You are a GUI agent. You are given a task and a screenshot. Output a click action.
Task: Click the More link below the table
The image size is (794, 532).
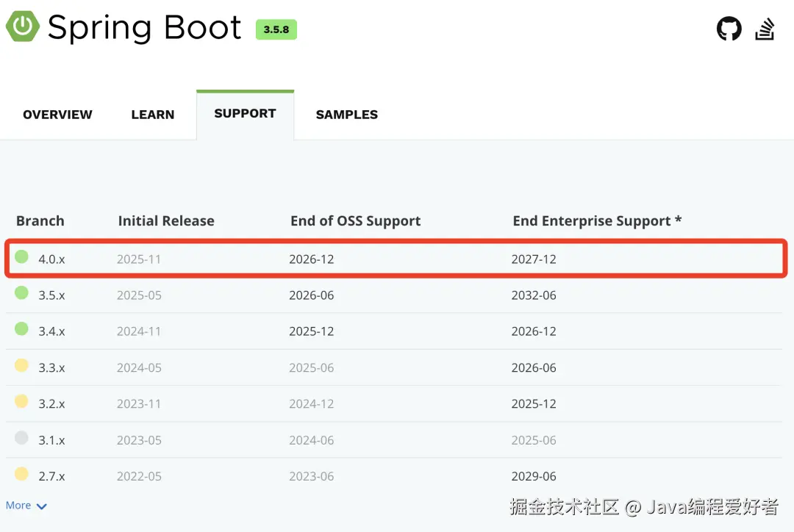[x=18, y=506]
